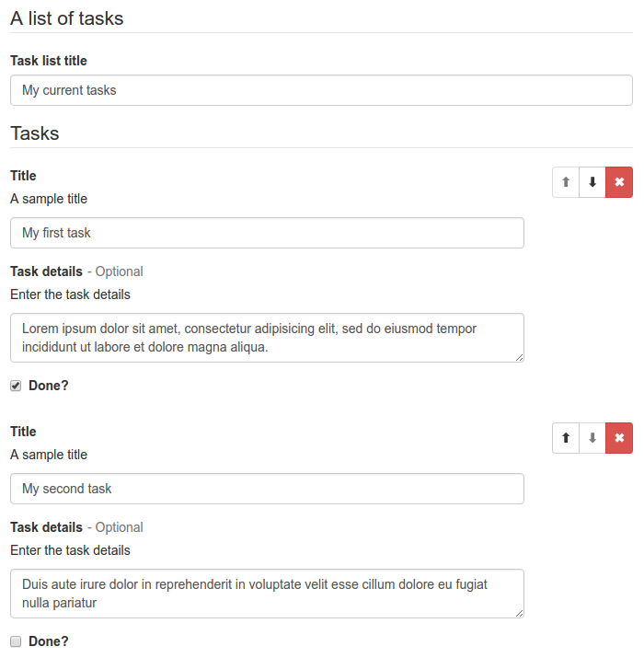Remove second task using red X button
644x658 pixels.
619,438
